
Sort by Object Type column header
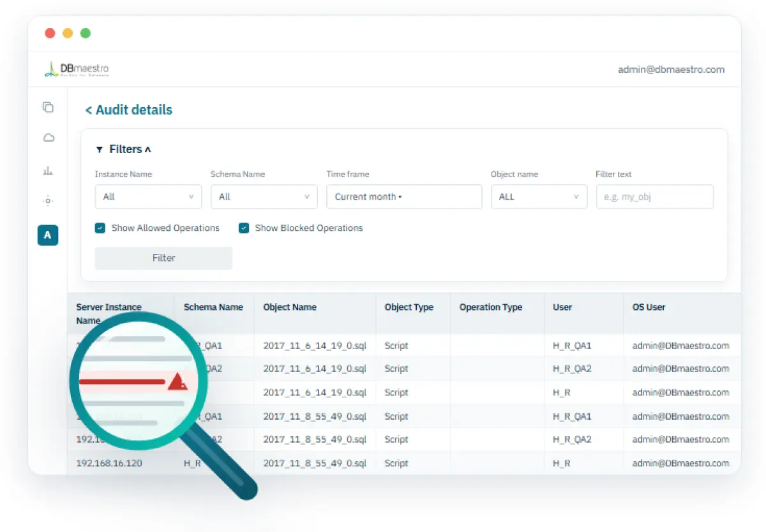[x=409, y=307]
